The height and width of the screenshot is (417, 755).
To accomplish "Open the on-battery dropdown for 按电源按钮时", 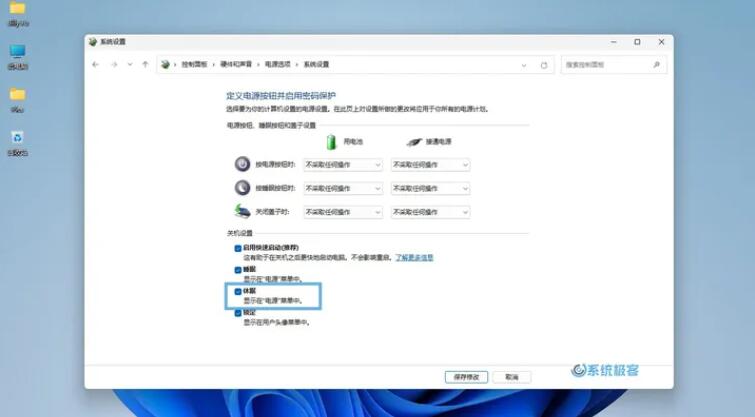I will click(343, 165).
